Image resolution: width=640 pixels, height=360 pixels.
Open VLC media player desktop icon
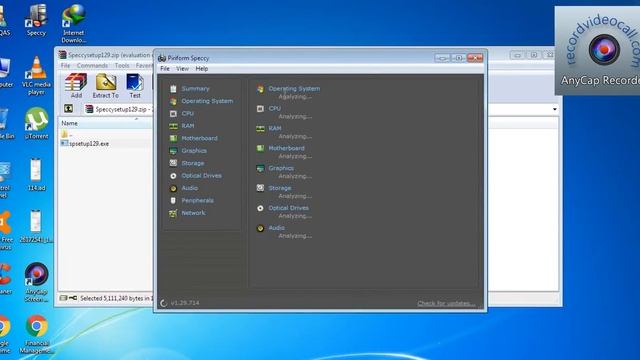pos(36,76)
